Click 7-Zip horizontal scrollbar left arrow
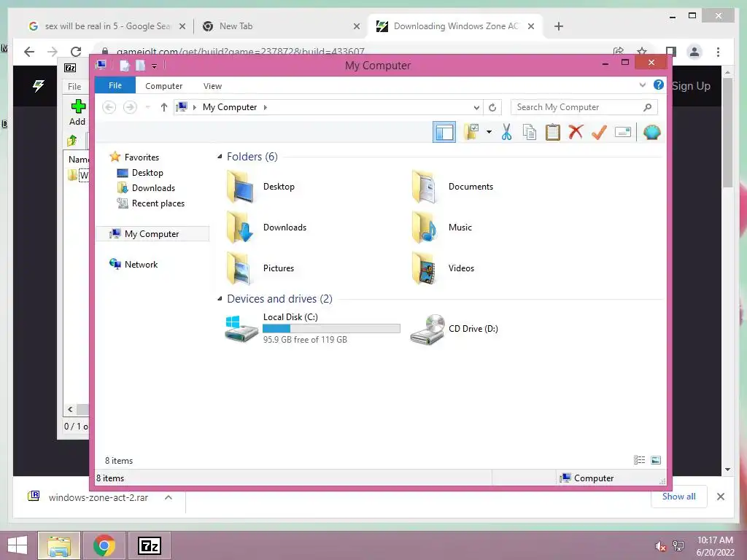The height and width of the screenshot is (560, 747). pyautogui.click(x=70, y=409)
